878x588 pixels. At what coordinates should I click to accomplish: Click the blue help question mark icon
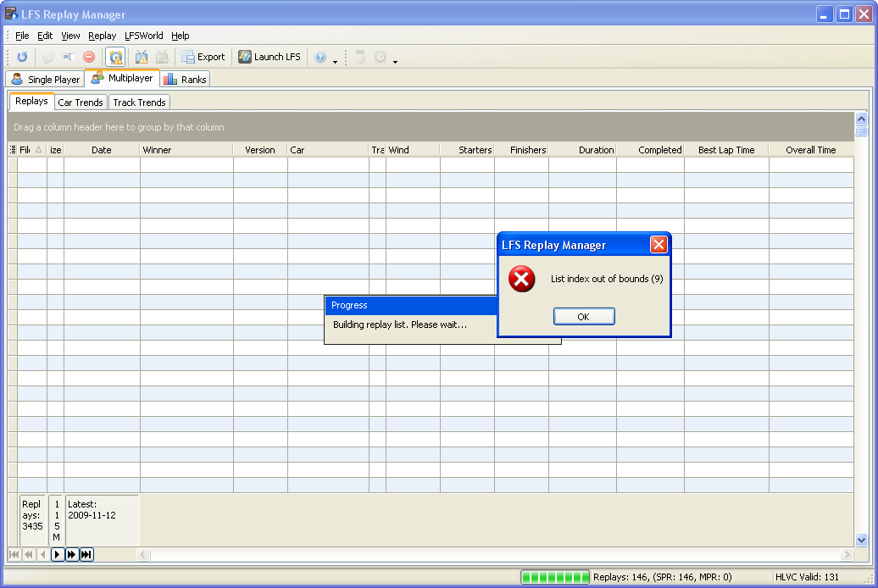coord(320,57)
